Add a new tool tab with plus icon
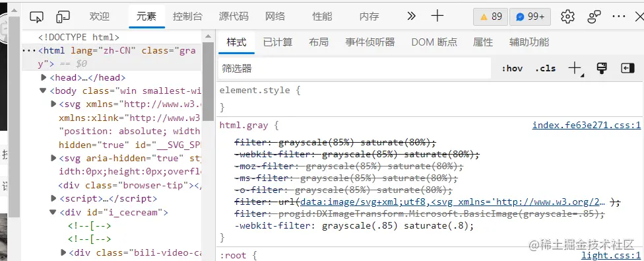The height and width of the screenshot is (261, 644). pyautogui.click(x=437, y=16)
